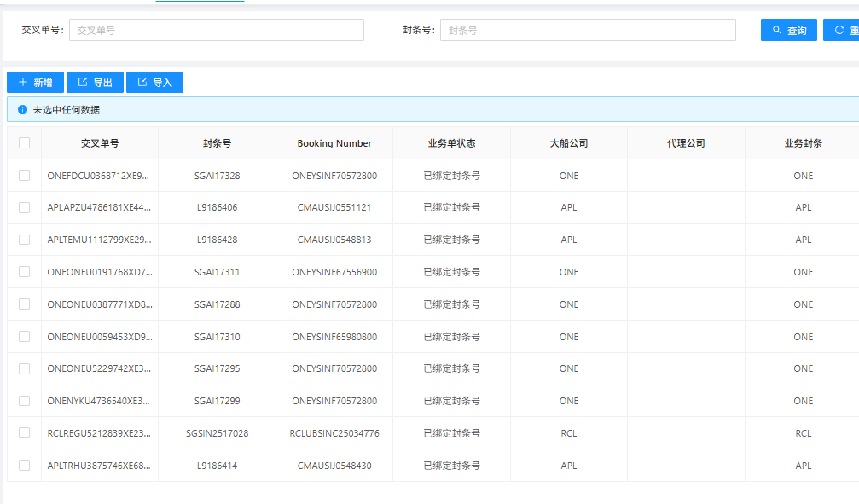Click booking number CMAUSIJ0548813
Viewport: 859px width, 504px height.
(x=334, y=240)
